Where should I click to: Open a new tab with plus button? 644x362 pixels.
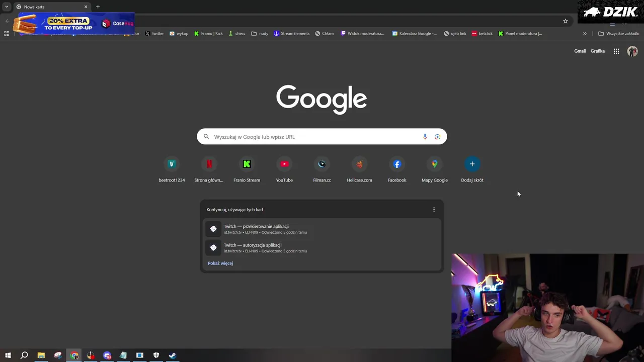98,7
